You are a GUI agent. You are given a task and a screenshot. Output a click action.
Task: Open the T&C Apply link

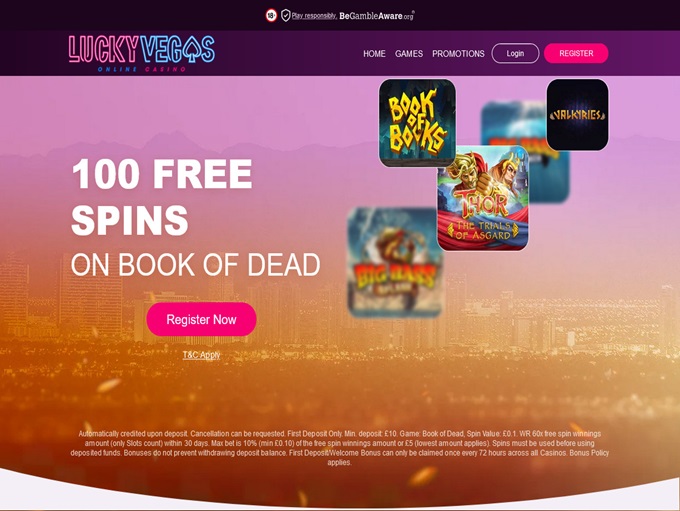coord(201,355)
